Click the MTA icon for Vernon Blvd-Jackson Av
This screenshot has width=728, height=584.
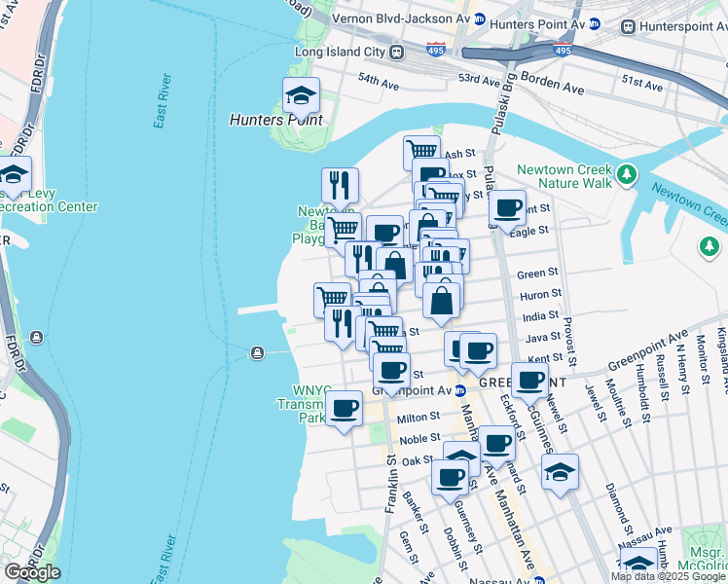479,19
